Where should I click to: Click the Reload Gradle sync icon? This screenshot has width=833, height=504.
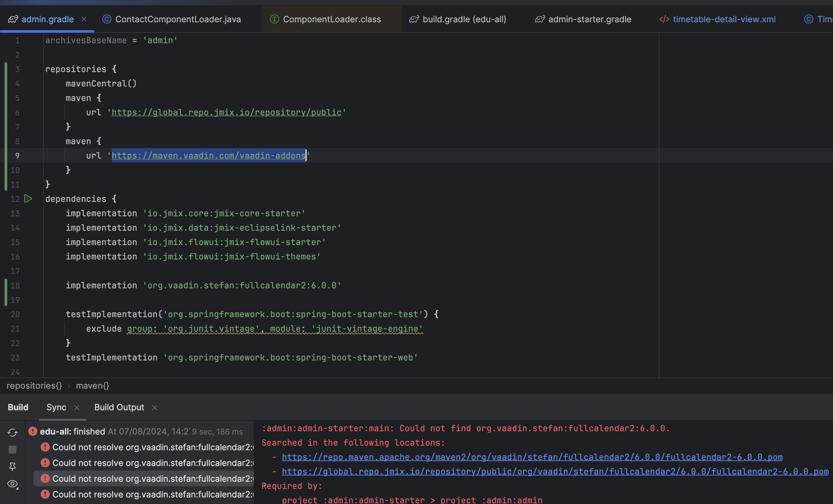[12, 432]
